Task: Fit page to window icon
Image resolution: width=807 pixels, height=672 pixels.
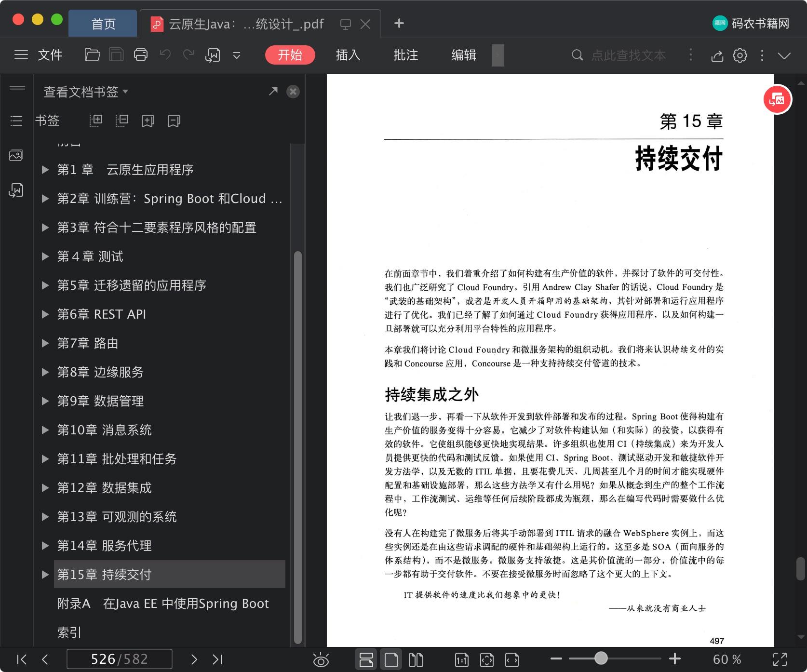Action: pos(487,659)
